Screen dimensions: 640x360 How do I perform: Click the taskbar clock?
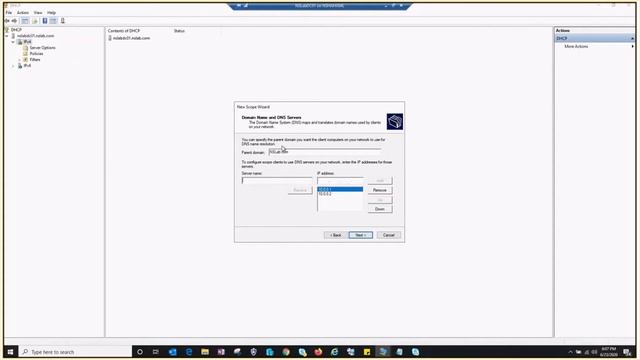pyautogui.click(x=609, y=352)
